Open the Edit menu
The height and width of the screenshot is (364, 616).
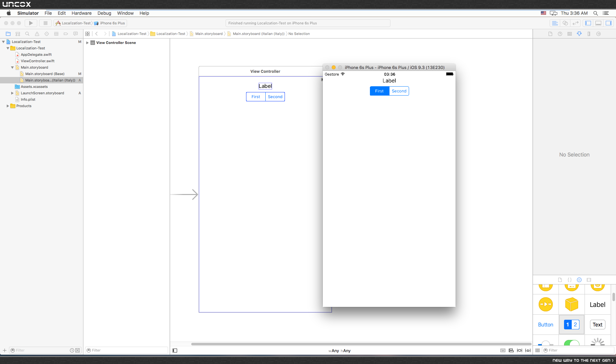[x=62, y=13]
